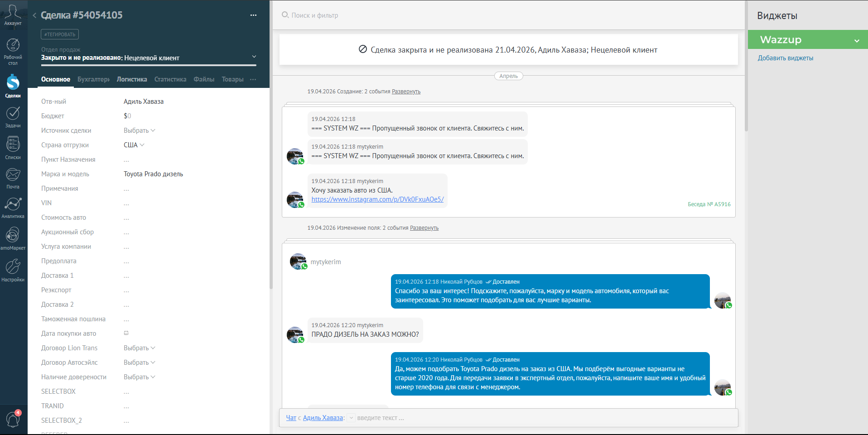The image size is (868, 435).
Task: Edit Марка и модель Toyota Prado field
Action: click(153, 174)
